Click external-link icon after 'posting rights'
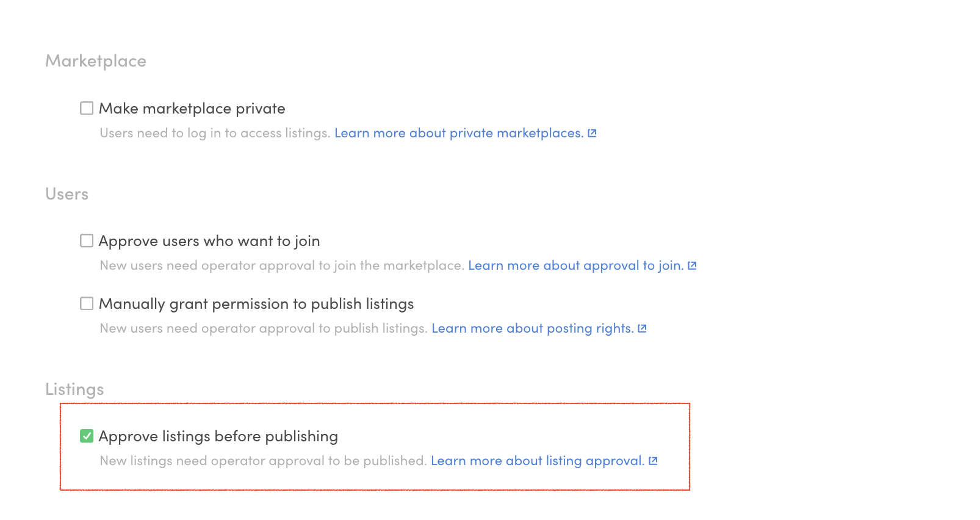980x520 pixels. 642,328
